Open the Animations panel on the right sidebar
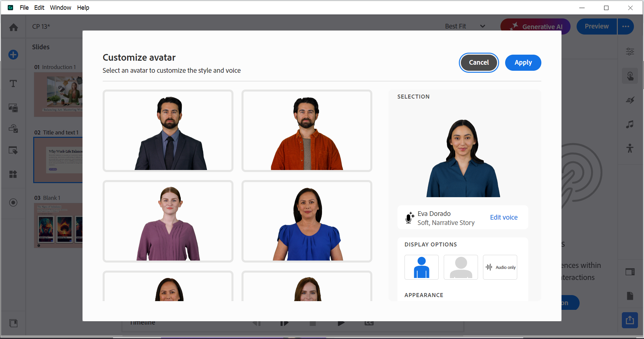Viewport: 644px width, 339px height. pos(630,100)
